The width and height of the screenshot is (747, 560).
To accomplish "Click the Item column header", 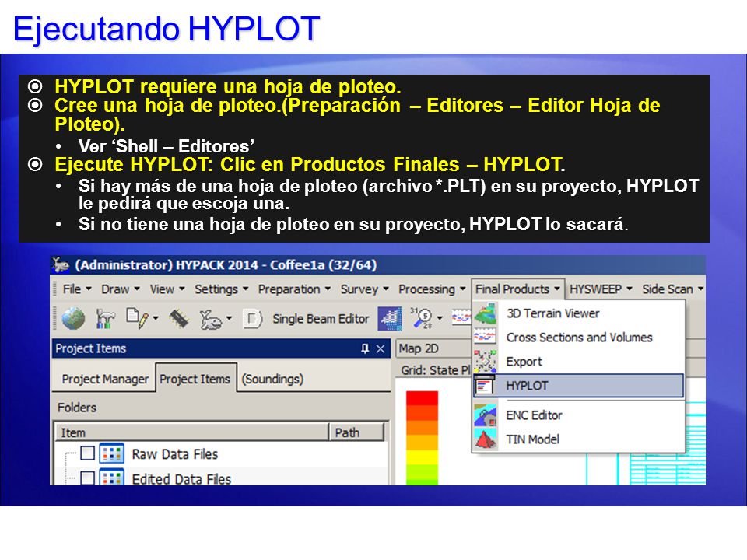I will coord(191,432).
